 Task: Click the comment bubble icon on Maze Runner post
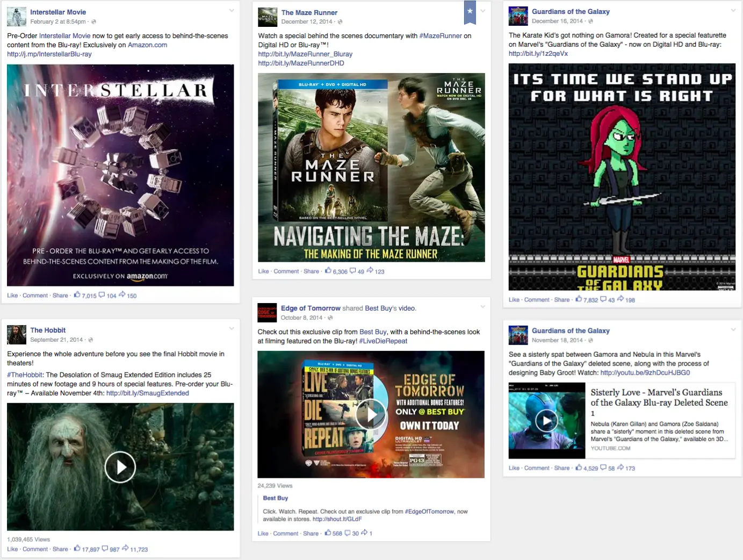[353, 271]
